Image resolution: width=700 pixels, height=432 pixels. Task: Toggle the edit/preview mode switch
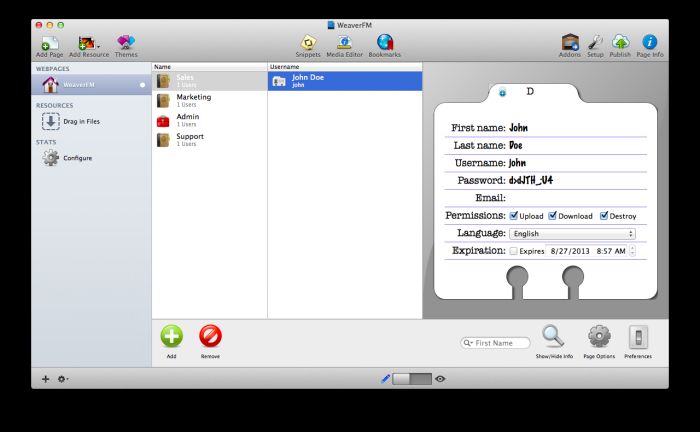[412, 379]
